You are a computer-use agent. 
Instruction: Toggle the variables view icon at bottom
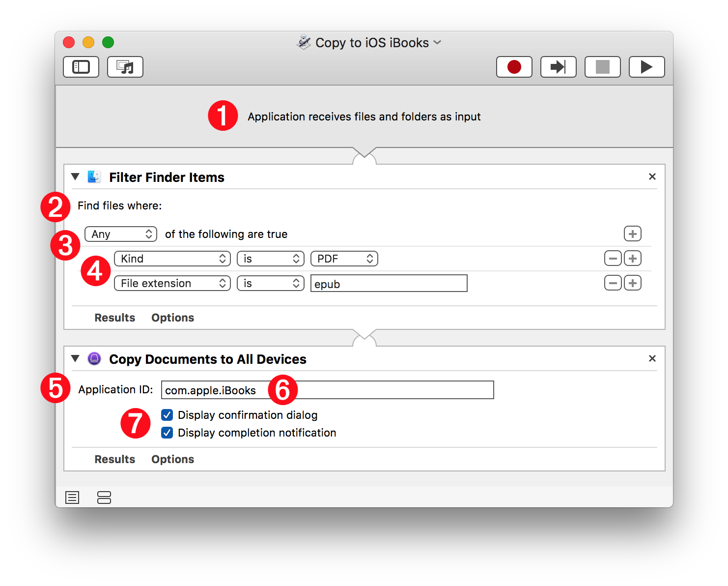pos(104,498)
